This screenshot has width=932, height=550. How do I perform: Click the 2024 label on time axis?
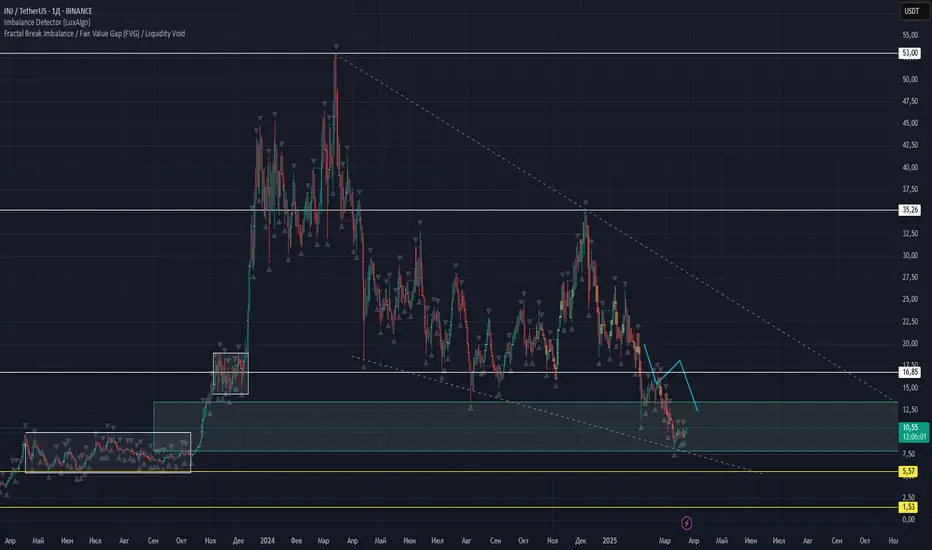[x=268, y=538]
